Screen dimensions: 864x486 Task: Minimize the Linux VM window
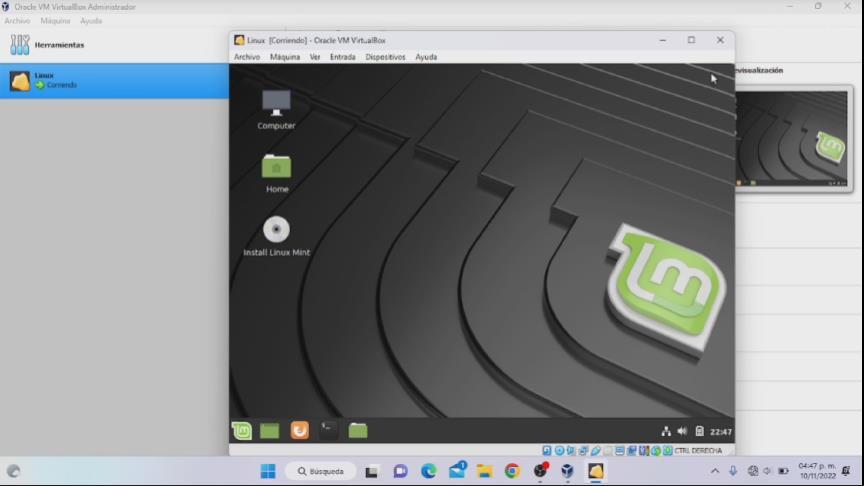pyautogui.click(x=663, y=40)
